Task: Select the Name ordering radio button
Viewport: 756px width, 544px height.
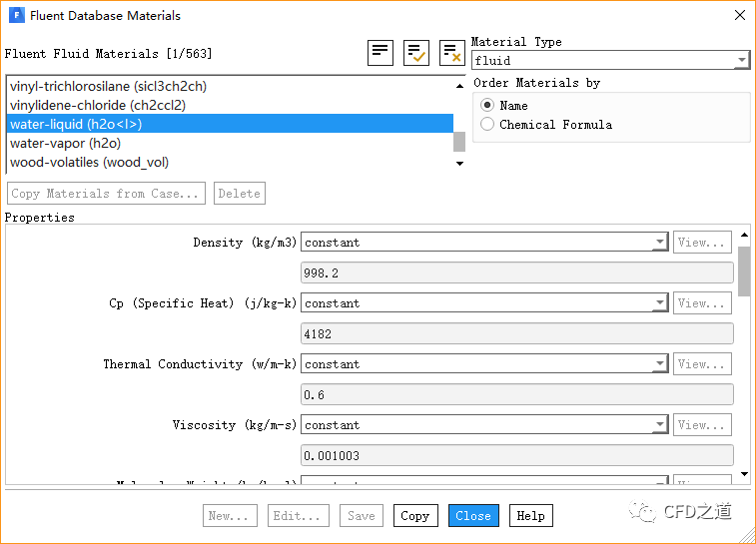Action: (x=487, y=105)
